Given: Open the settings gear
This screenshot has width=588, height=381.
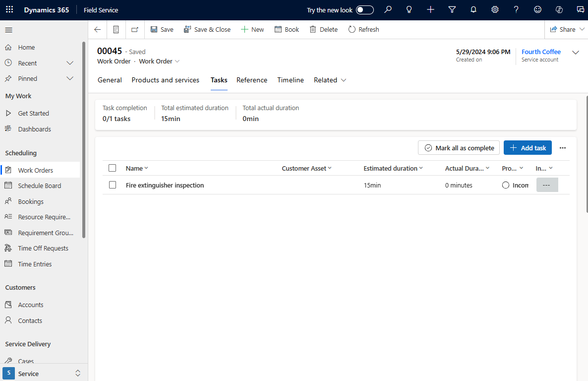Looking at the screenshot, I should tap(495, 10).
